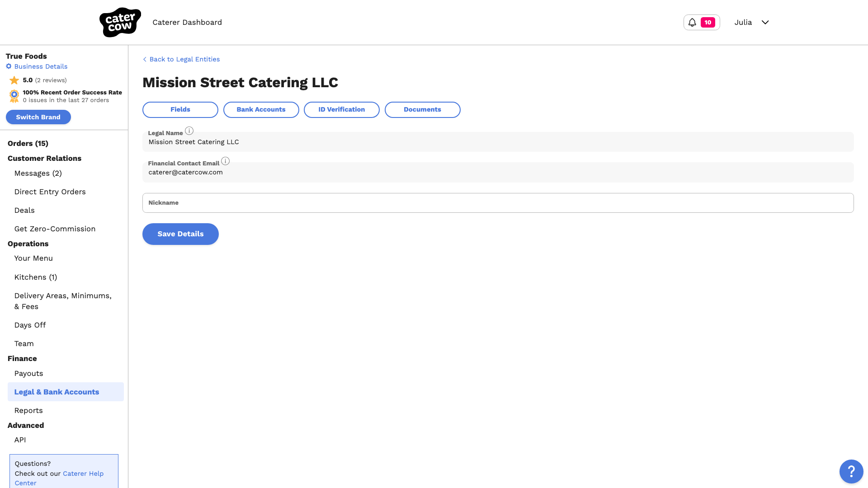Click the Legal Name field
This screenshot has width=868, height=488.
[x=498, y=142]
